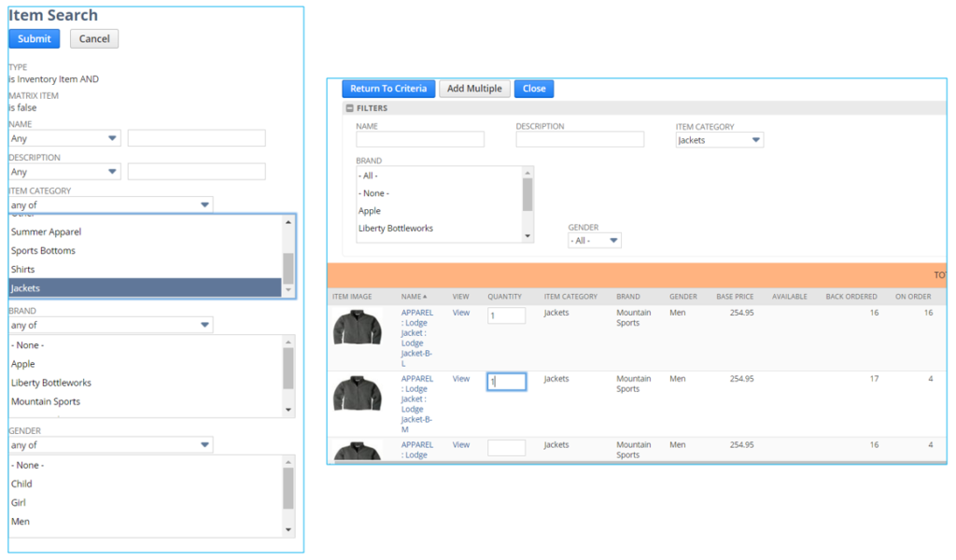Click quantity field of third jacket row
The image size is (956, 560).
click(506, 448)
